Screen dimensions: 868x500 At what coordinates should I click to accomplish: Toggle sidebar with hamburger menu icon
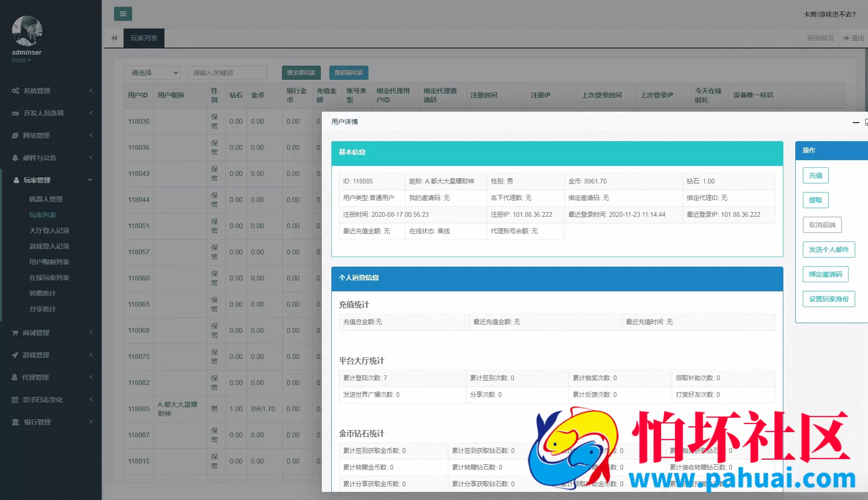(x=123, y=14)
